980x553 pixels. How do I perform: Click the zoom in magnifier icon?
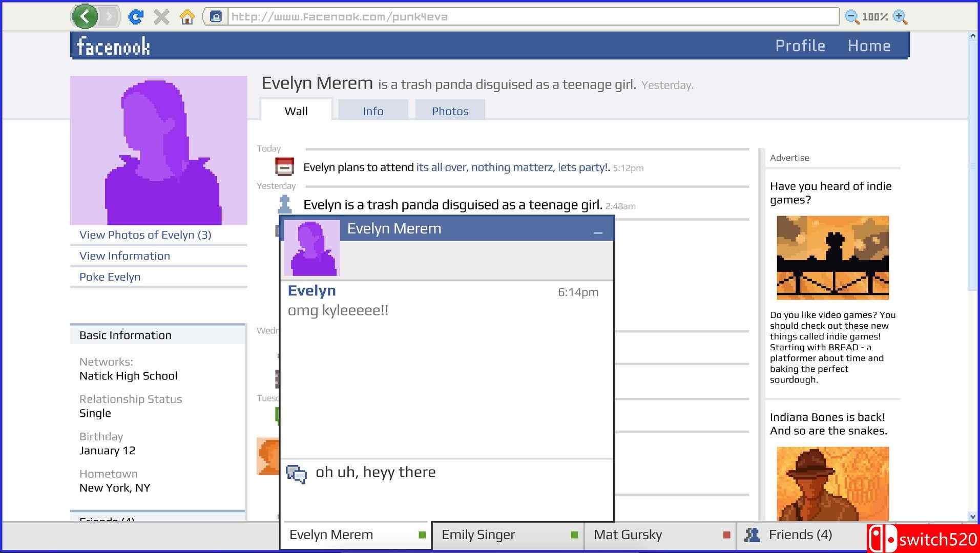(x=900, y=17)
